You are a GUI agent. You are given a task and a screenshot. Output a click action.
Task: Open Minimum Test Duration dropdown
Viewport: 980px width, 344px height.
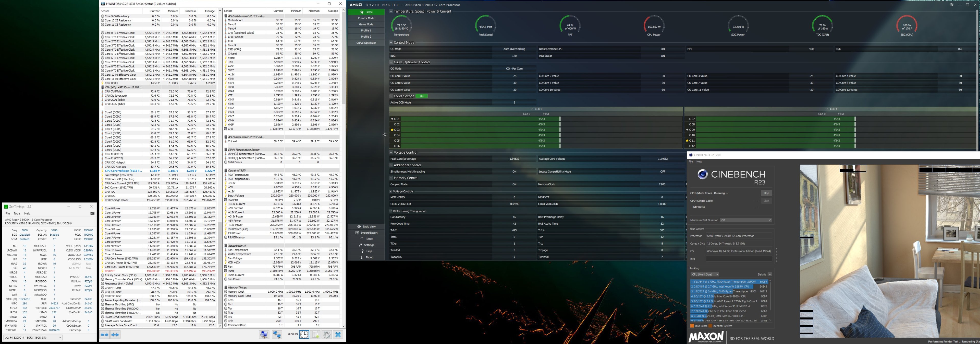coord(746,220)
